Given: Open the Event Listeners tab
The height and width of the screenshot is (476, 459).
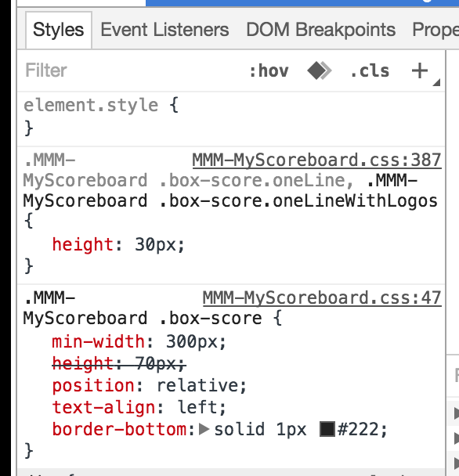Looking at the screenshot, I should coord(164,30).
